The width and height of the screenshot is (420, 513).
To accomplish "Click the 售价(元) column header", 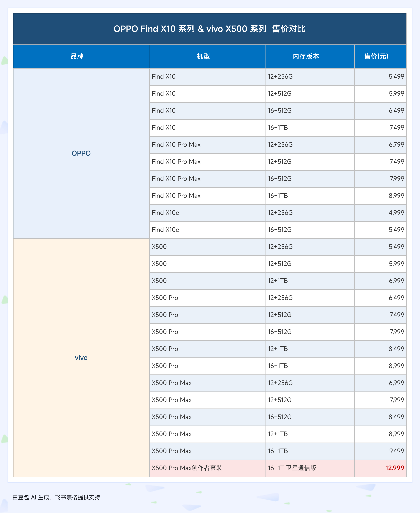I will [380, 56].
